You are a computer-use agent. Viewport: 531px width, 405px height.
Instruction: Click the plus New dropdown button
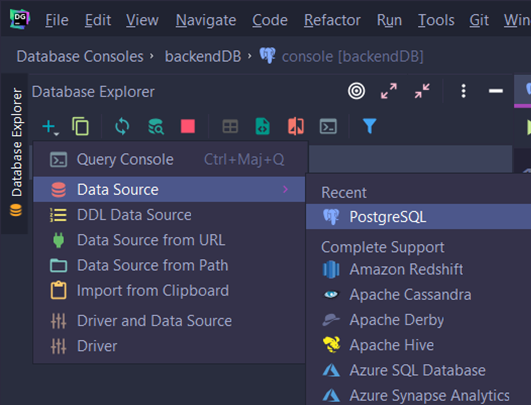pyautogui.click(x=51, y=127)
